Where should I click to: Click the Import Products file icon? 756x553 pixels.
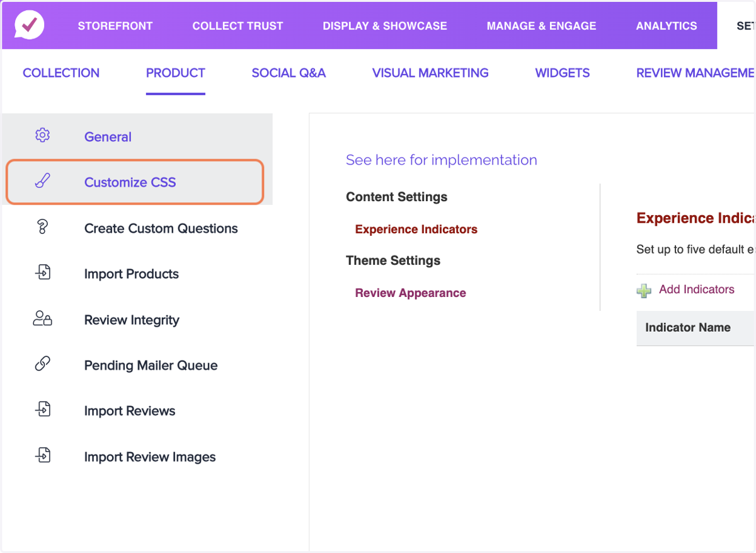click(x=42, y=272)
